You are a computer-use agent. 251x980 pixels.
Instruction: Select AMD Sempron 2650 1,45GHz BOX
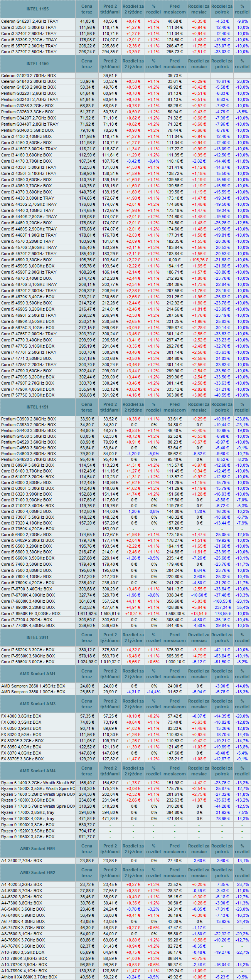(x=33, y=686)
